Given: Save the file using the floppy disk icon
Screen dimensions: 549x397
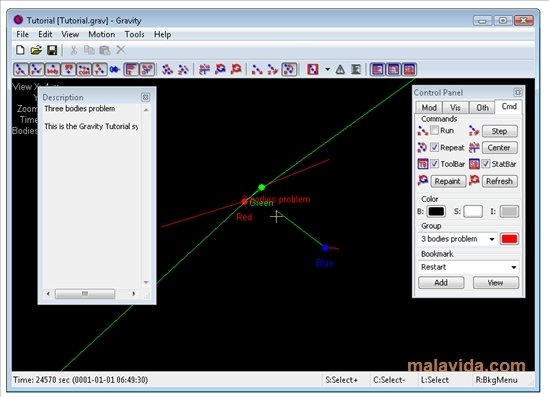Looking at the screenshot, I should (x=52, y=50).
